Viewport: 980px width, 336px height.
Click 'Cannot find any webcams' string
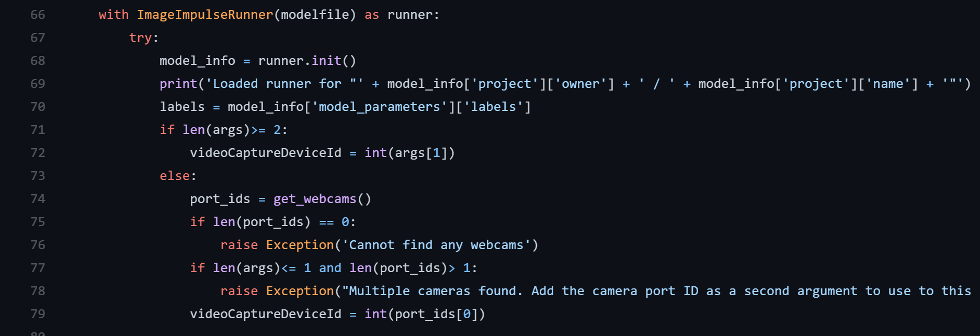(436, 245)
